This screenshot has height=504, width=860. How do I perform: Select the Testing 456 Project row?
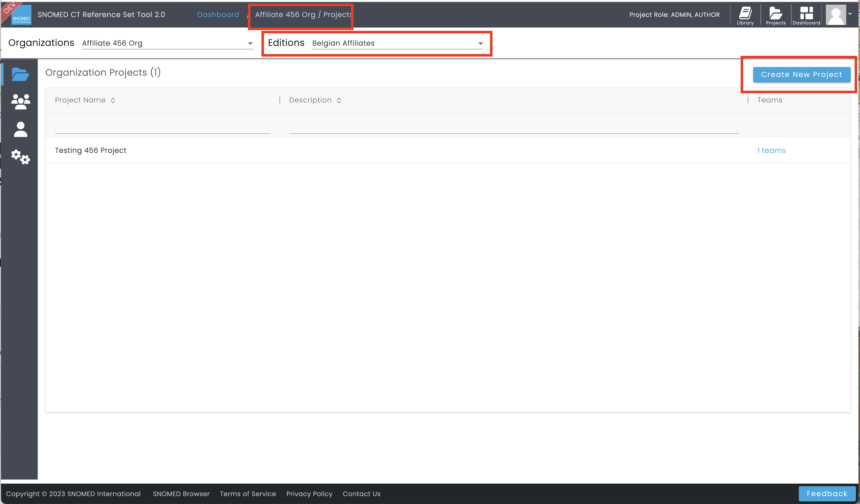click(x=448, y=150)
